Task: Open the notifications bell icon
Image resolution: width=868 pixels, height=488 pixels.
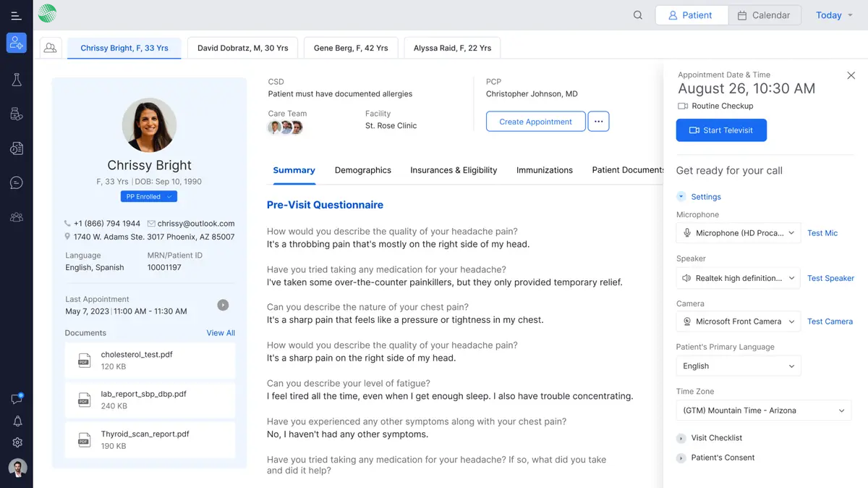Action: click(17, 421)
